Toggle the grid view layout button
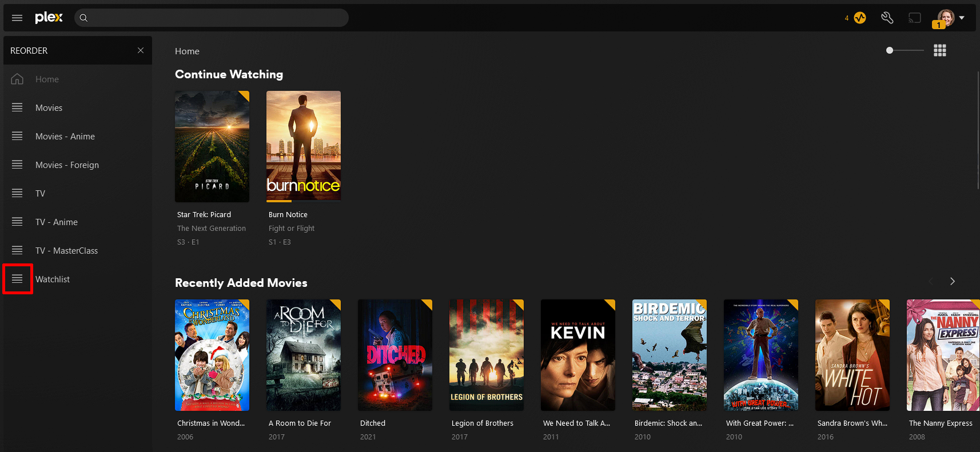The height and width of the screenshot is (452, 980). pyautogui.click(x=939, y=50)
